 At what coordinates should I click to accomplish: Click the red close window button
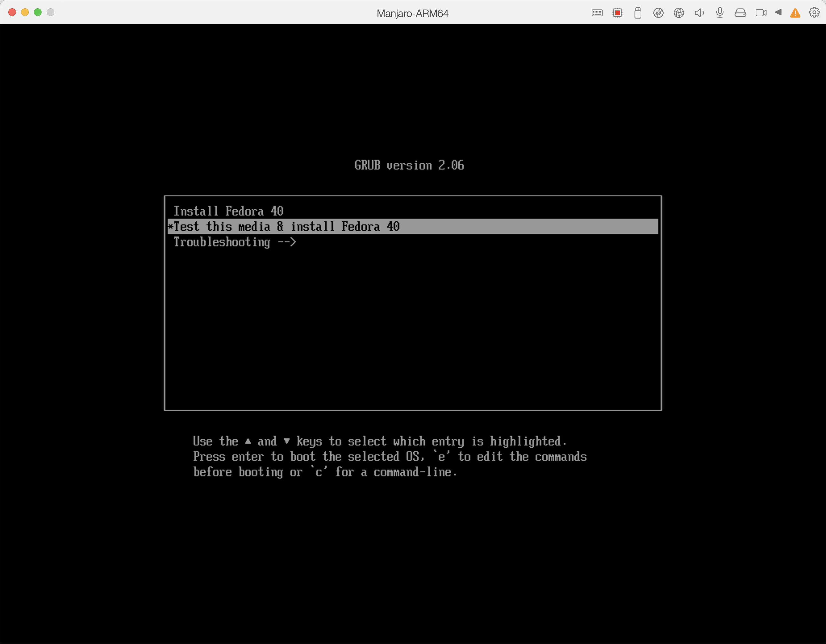(12, 12)
